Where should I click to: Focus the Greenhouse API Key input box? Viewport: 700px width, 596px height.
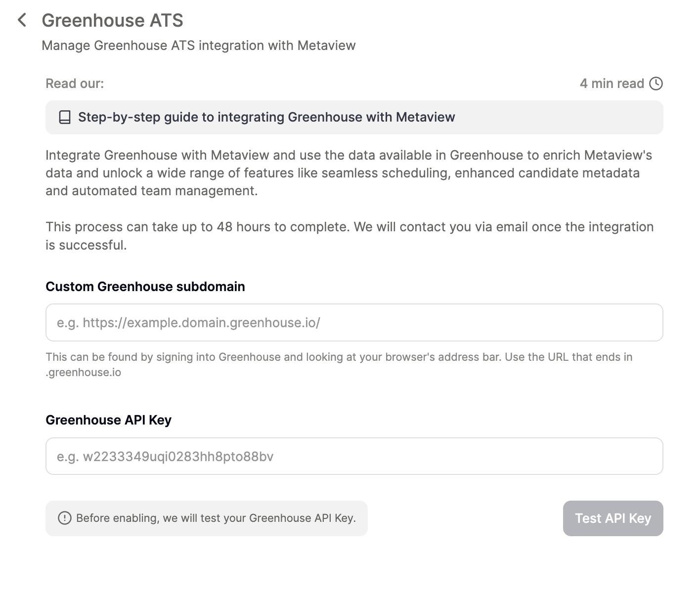point(354,456)
